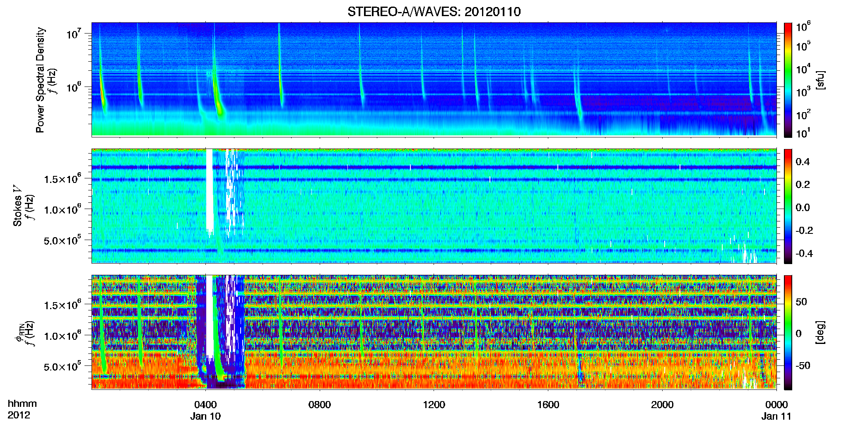868x447 pixels.
Task: Click the 0.4 value on Stokes color bar
Action: click(x=803, y=162)
